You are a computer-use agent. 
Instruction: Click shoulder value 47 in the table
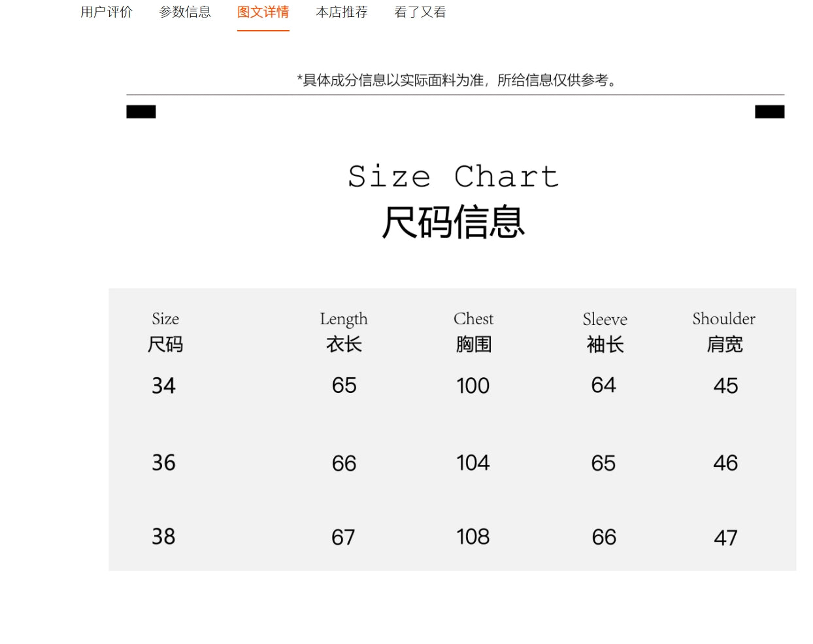tap(725, 537)
